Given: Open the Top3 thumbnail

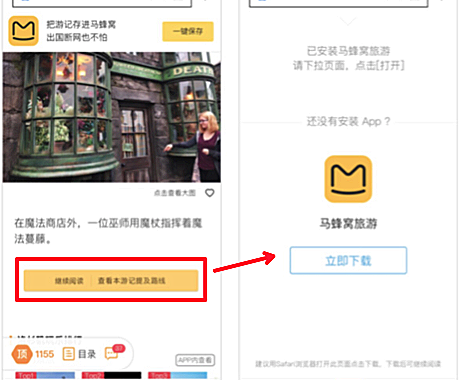Looking at the screenshot, I should (177, 376).
